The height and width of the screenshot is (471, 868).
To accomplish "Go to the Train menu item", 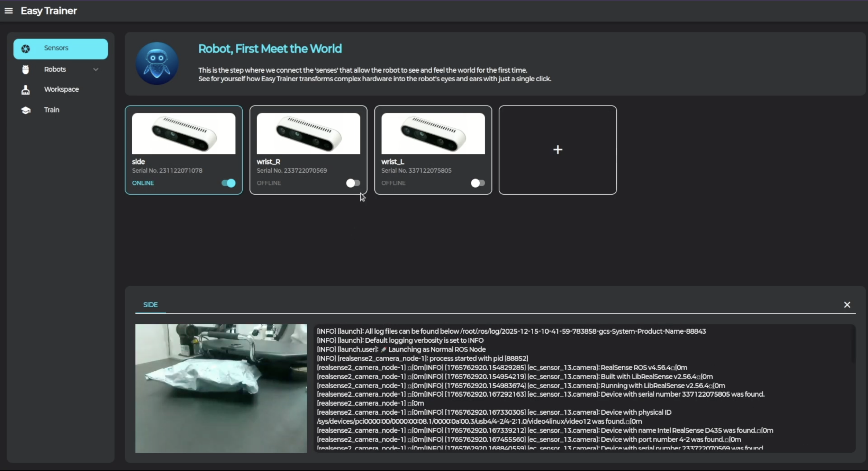I will pos(52,110).
